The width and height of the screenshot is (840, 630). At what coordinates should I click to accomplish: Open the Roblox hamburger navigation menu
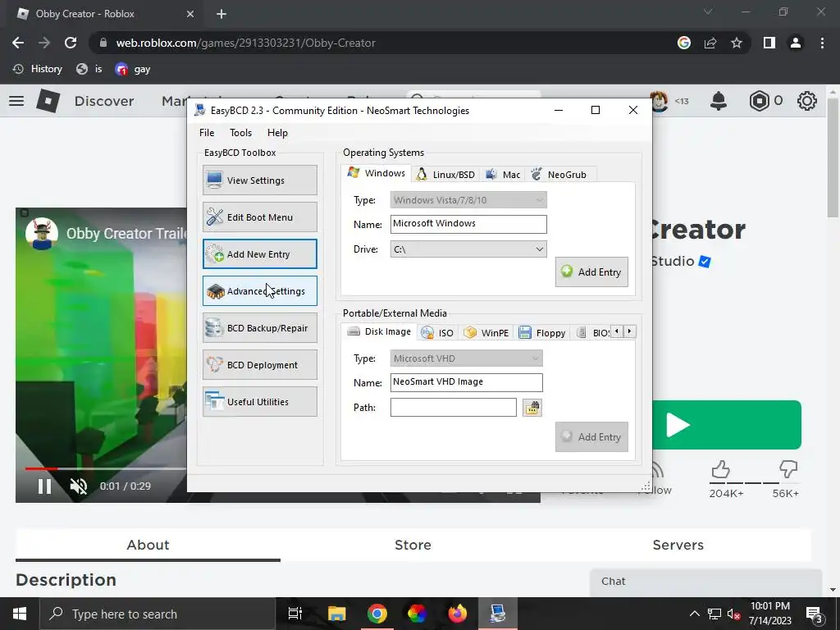[16, 101]
